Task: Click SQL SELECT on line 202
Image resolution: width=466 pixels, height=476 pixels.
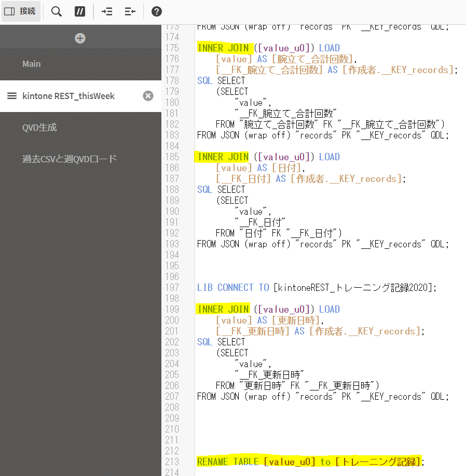Action: (x=221, y=342)
